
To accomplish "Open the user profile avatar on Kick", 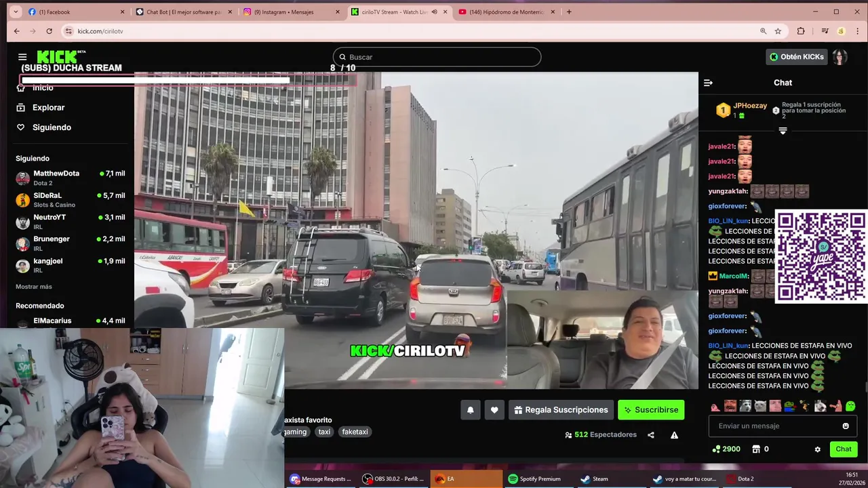I will pyautogui.click(x=840, y=57).
